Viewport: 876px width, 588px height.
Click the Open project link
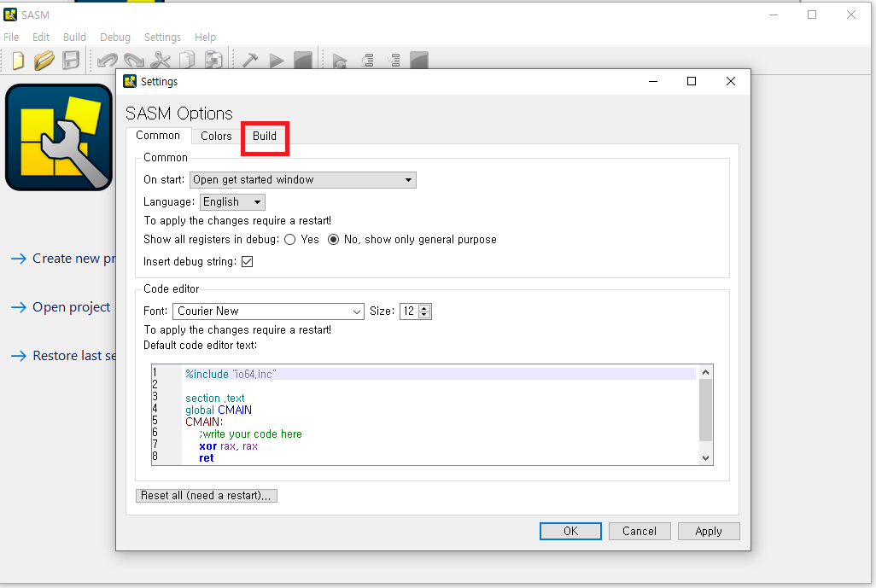pyautogui.click(x=71, y=307)
